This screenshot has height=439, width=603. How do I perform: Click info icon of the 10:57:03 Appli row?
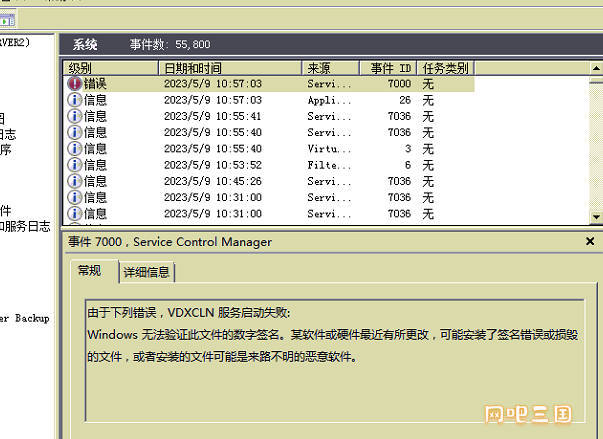coord(74,100)
